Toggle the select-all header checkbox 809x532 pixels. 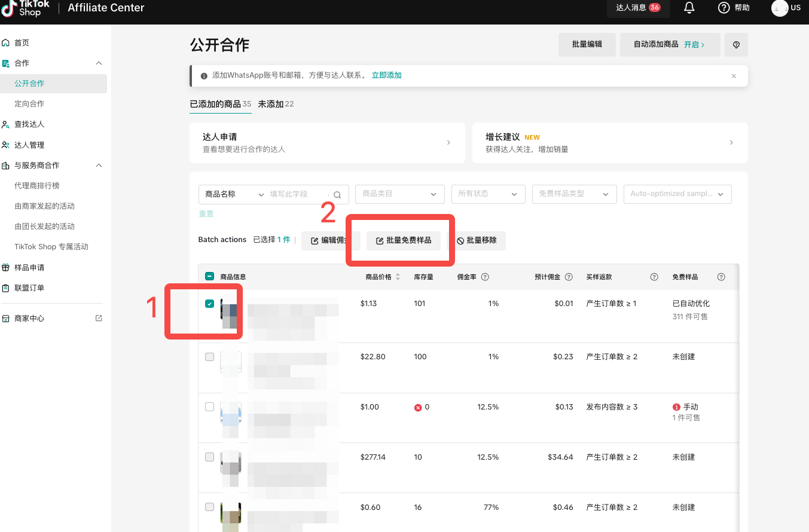(209, 276)
